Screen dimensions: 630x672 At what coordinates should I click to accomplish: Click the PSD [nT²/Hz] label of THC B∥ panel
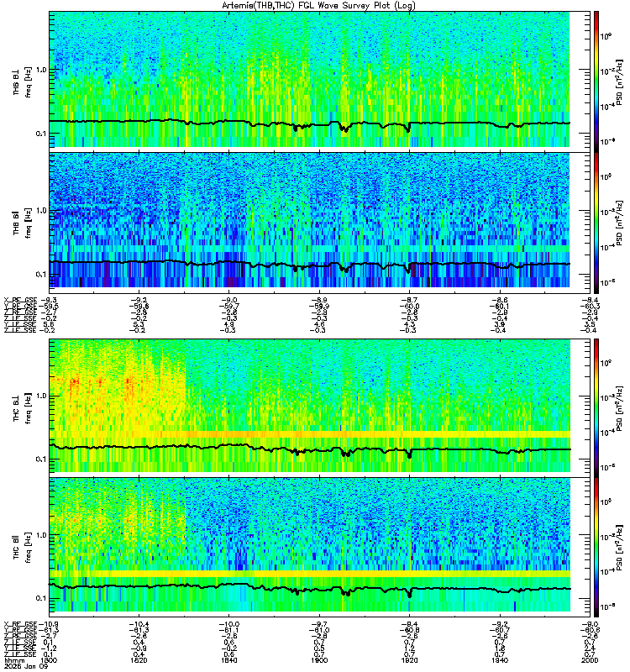tap(619, 548)
